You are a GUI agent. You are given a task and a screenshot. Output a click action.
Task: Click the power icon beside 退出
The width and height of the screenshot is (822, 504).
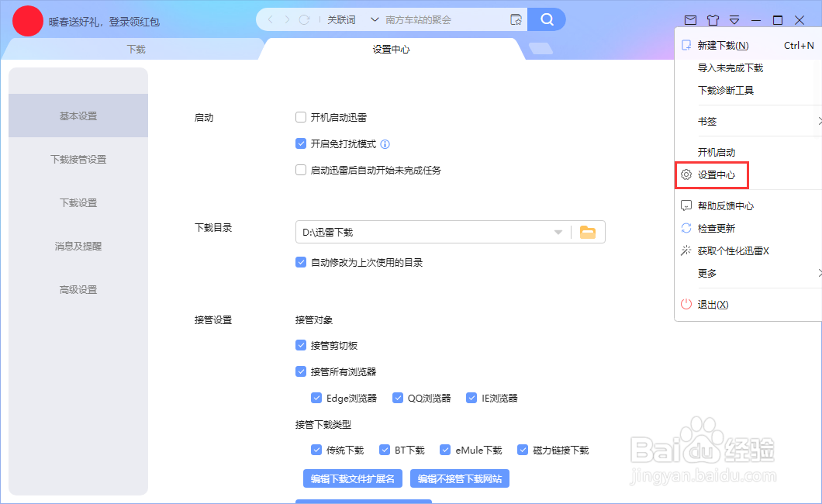[x=686, y=304]
